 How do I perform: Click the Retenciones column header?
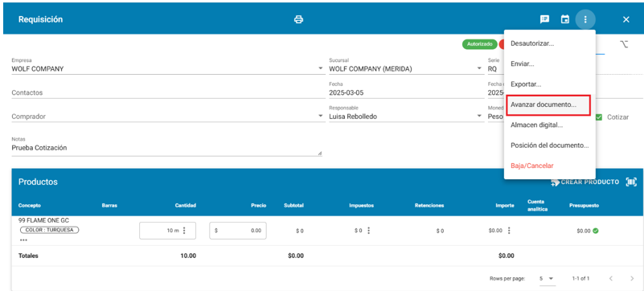[429, 206]
